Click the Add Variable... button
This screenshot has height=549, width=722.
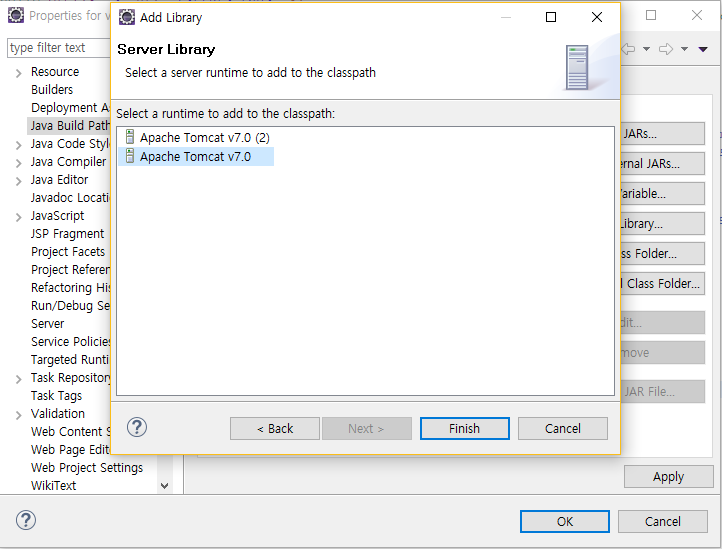663,193
